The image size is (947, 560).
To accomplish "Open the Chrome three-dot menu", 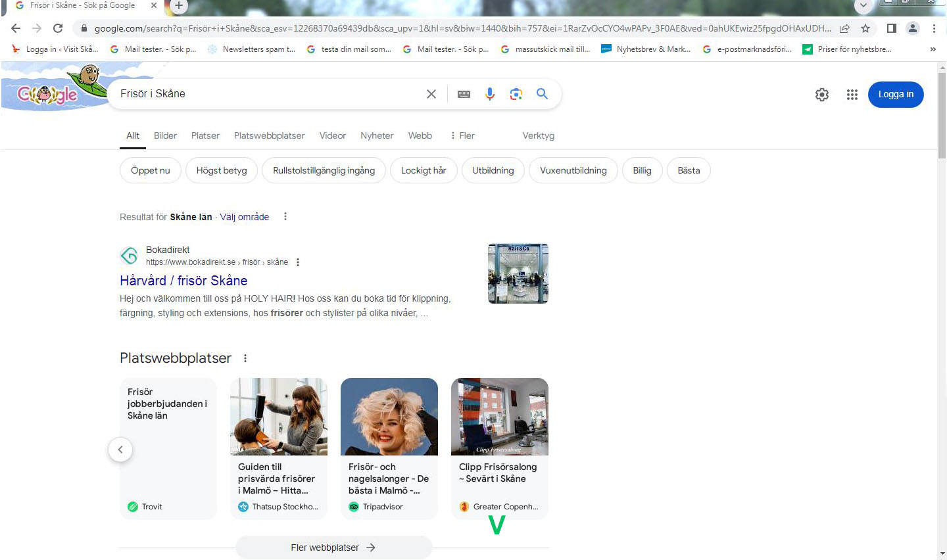I will pos(934,28).
